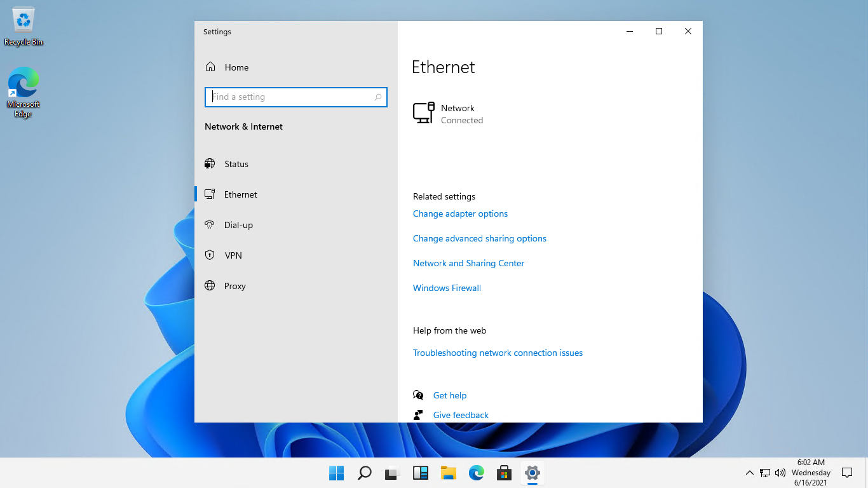Open Windows Firewall link
The height and width of the screenshot is (488, 868).
tap(447, 288)
